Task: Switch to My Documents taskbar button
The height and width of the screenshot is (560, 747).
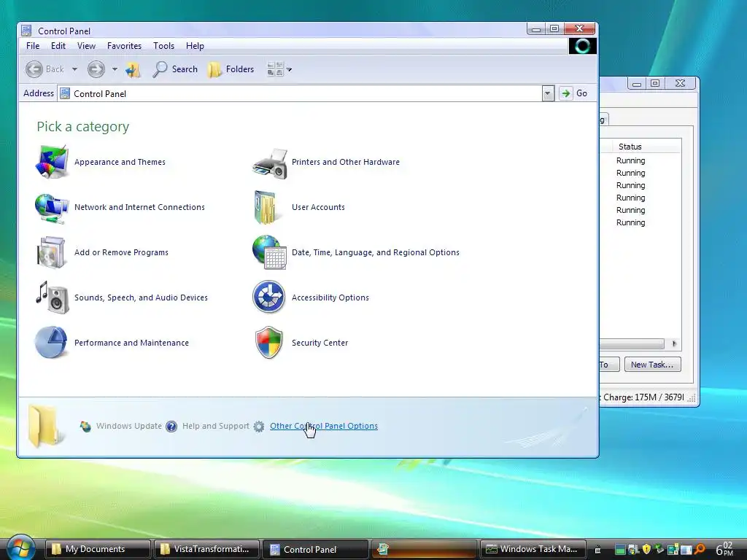Action: click(98, 549)
